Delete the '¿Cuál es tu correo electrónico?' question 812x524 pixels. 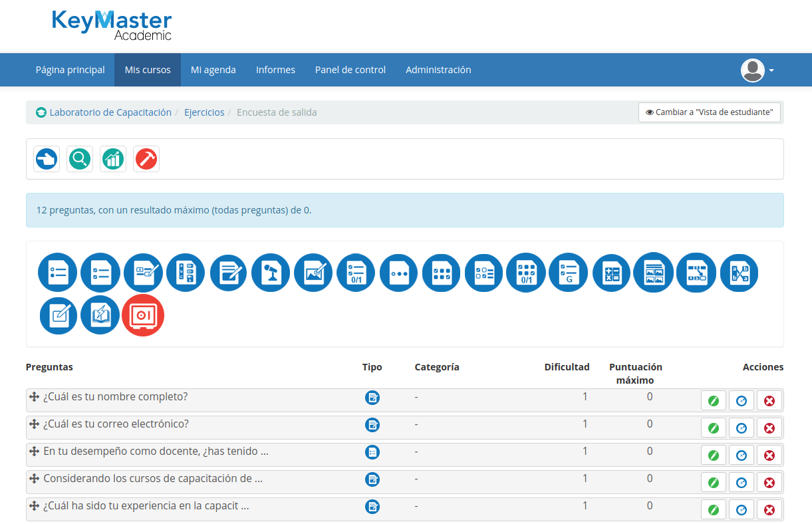769,428
